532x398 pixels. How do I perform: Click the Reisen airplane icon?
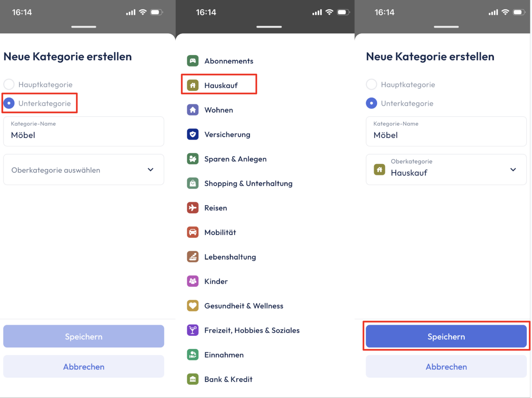click(x=193, y=208)
